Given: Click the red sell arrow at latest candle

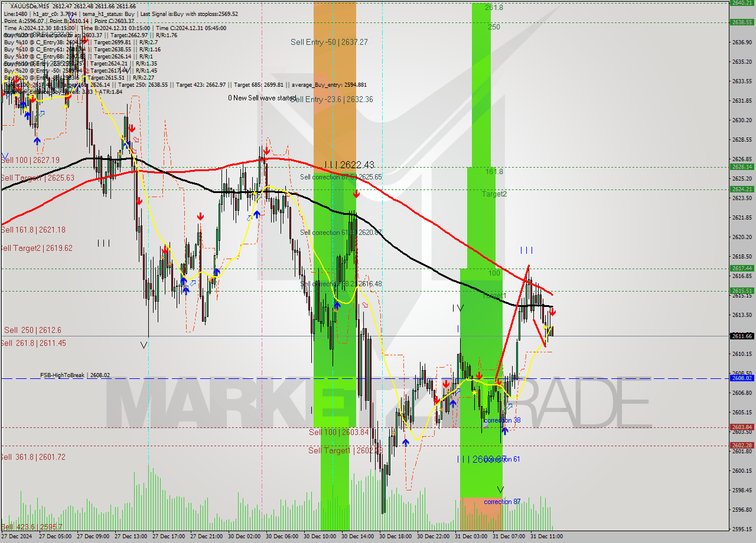Looking at the screenshot, I should coord(552,312).
